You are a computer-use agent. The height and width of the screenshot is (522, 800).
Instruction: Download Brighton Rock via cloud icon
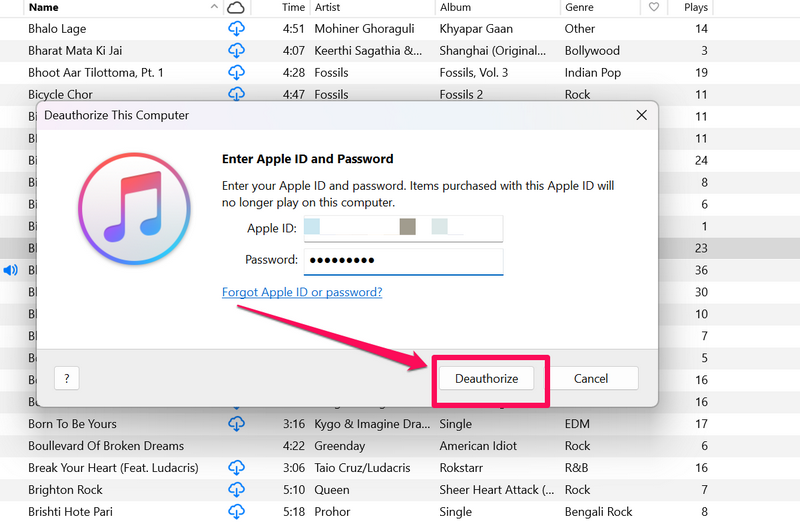tap(236, 489)
